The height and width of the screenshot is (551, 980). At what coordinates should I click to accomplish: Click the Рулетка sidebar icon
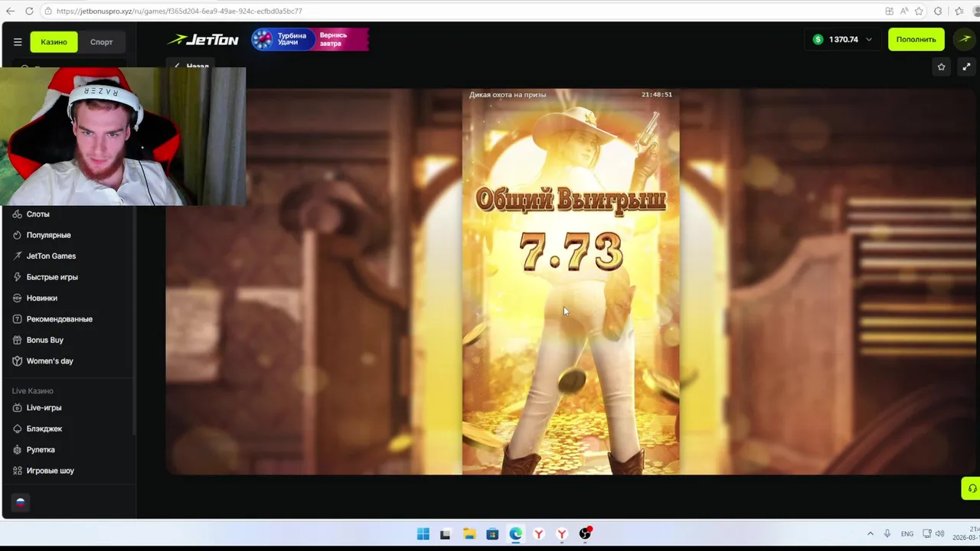coord(17,450)
